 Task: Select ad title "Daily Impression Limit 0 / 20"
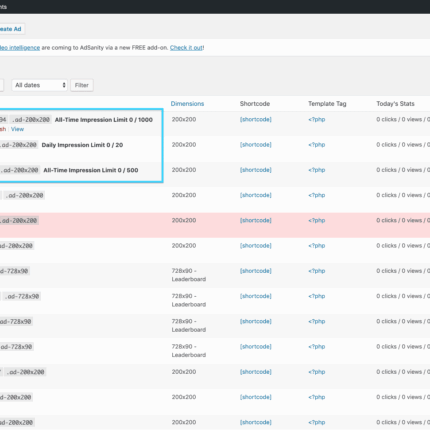tap(82, 145)
